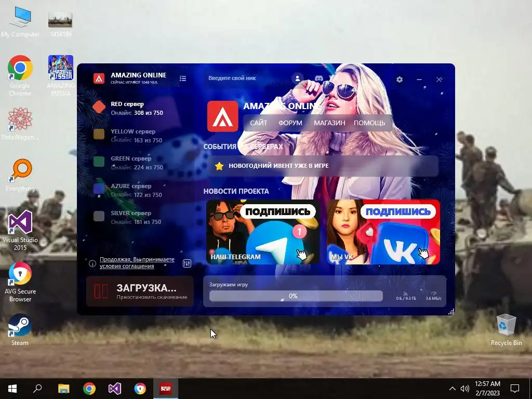Click the launcher resize grip corner
This screenshot has height=399, width=532.
pos(451,312)
